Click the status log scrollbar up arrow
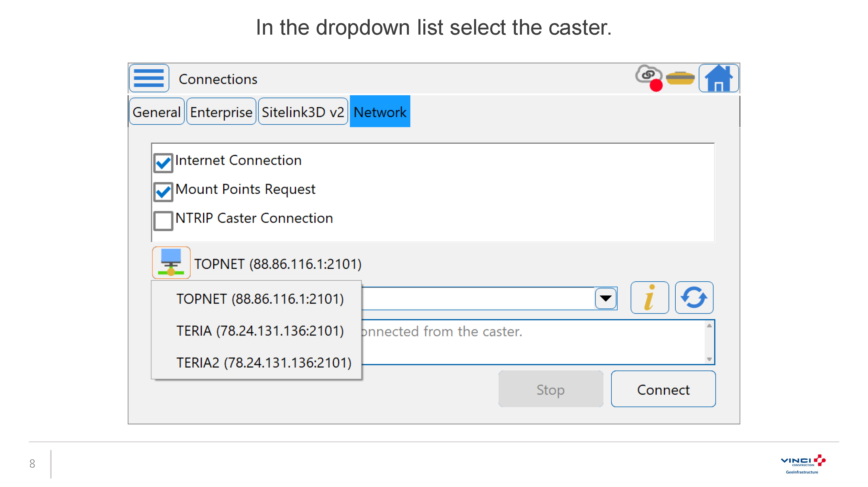Screen dimensions: 868x487 click(x=709, y=325)
